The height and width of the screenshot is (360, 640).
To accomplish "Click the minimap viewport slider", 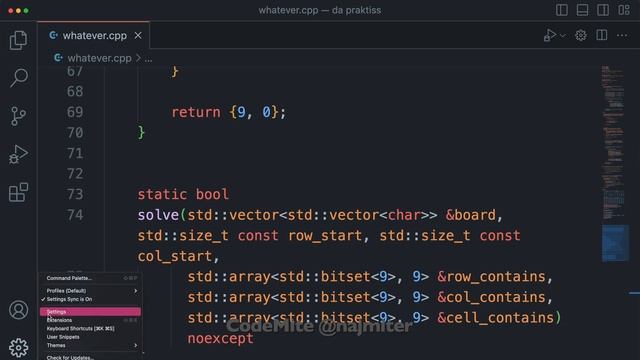I will [615, 243].
